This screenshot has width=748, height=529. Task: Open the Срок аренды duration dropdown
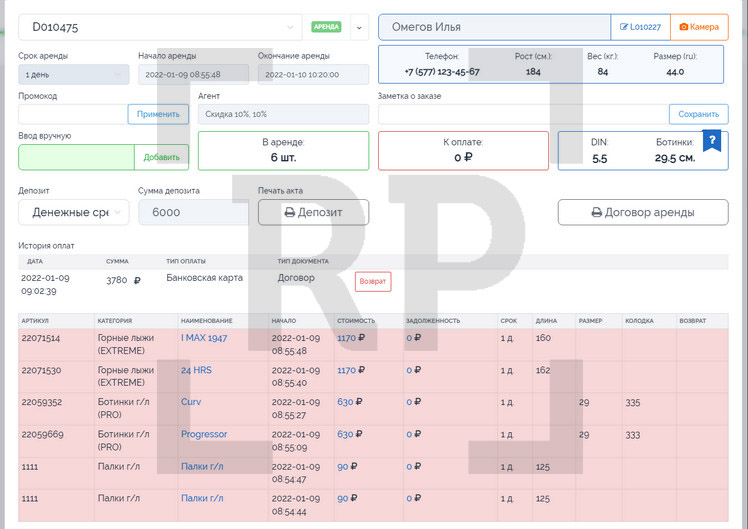73,74
